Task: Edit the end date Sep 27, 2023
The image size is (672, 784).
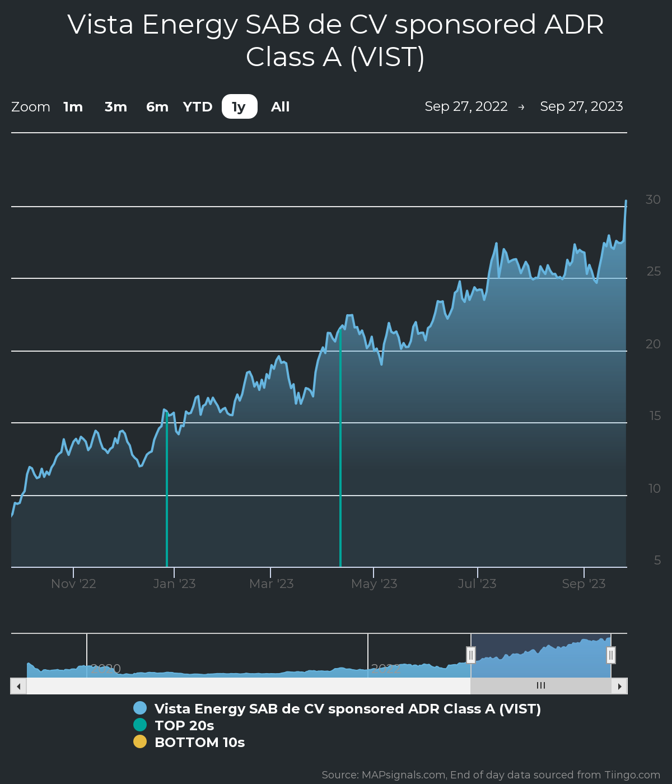Action: click(x=581, y=106)
